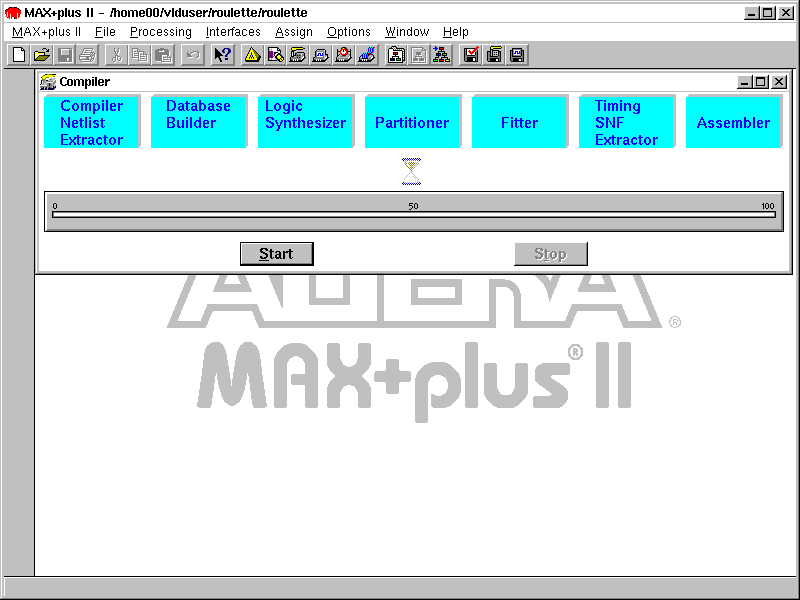This screenshot has width=800, height=600.
Task: Close the MAX+plus II main window
Action: coord(785,13)
